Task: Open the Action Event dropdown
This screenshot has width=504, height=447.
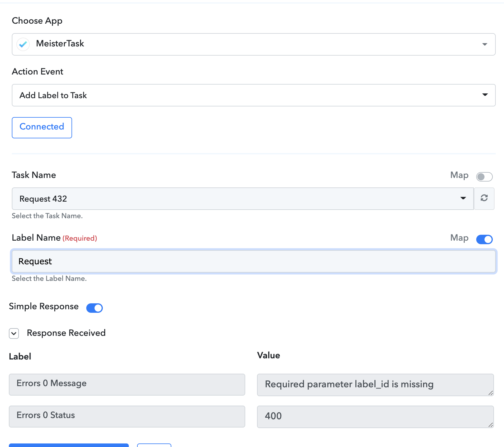Action: (253, 95)
